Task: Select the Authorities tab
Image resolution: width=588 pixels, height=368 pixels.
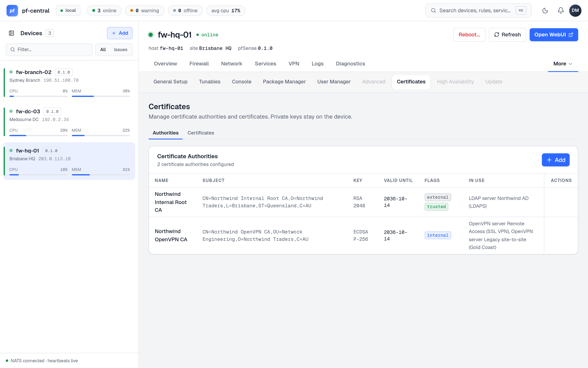Action: pos(165,133)
